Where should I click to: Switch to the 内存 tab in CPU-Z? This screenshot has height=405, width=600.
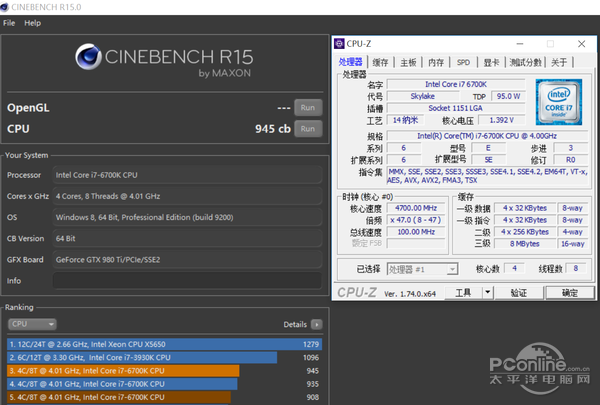pyautogui.click(x=436, y=62)
